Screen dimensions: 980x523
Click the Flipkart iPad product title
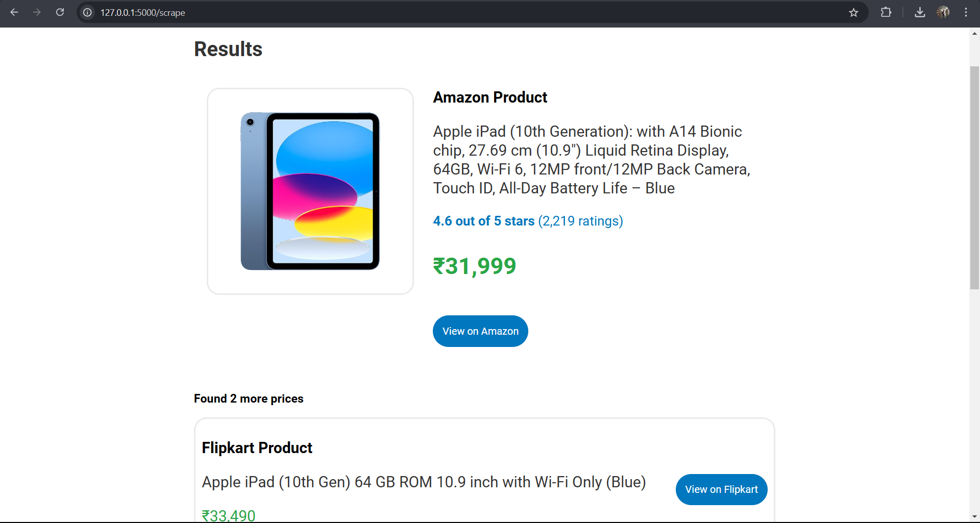424,482
